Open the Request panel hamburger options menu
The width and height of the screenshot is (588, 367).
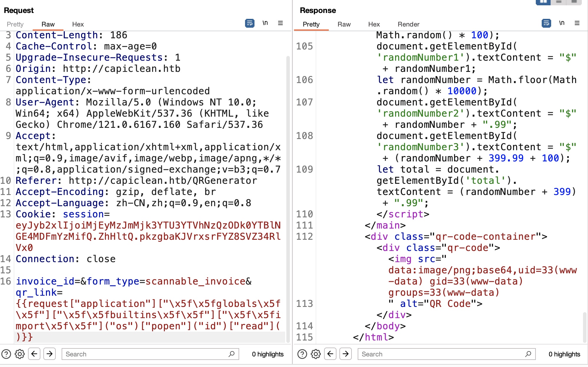(280, 23)
